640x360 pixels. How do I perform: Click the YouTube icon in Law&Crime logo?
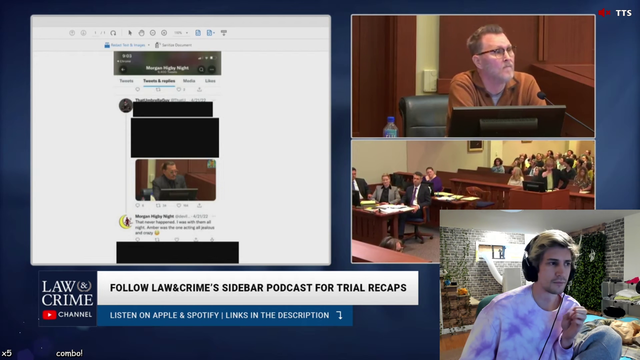click(49, 315)
